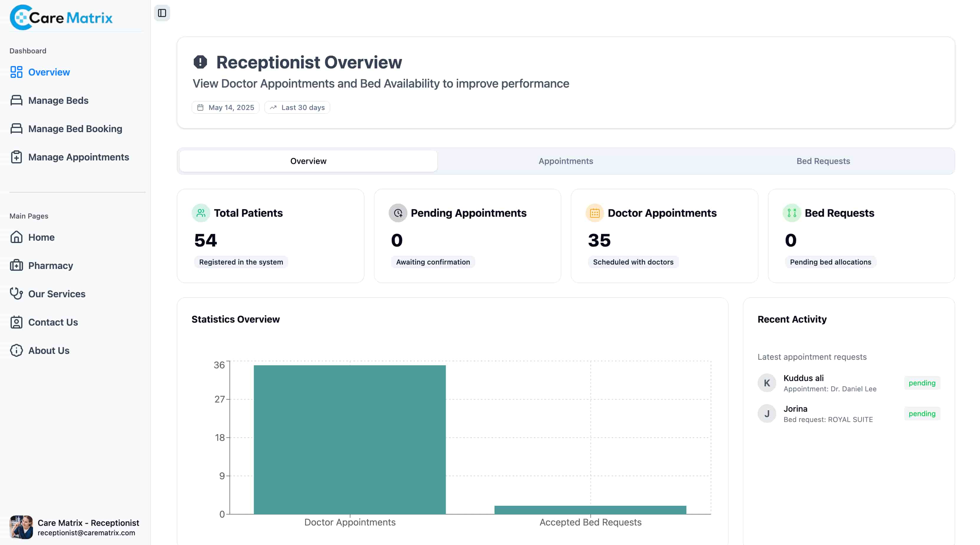The height and width of the screenshot is (545, 980).
Task: Click 'Pending bed allocations' label
Action: (831, 262)
